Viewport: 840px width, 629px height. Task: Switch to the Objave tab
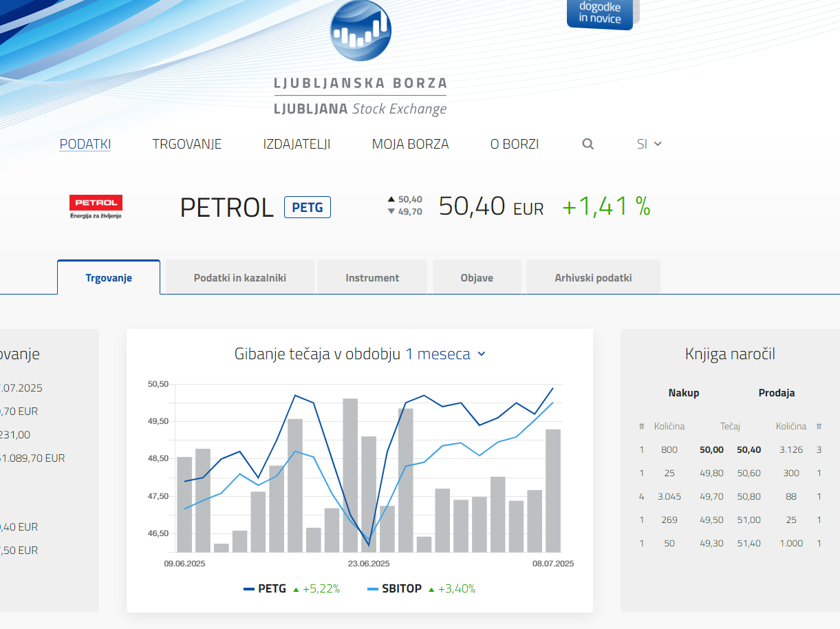coord(477,277)
